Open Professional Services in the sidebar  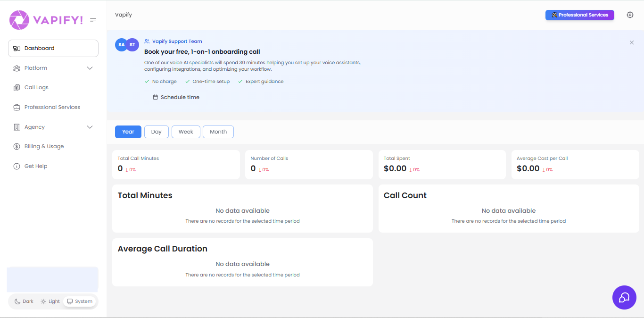(53, 107)
